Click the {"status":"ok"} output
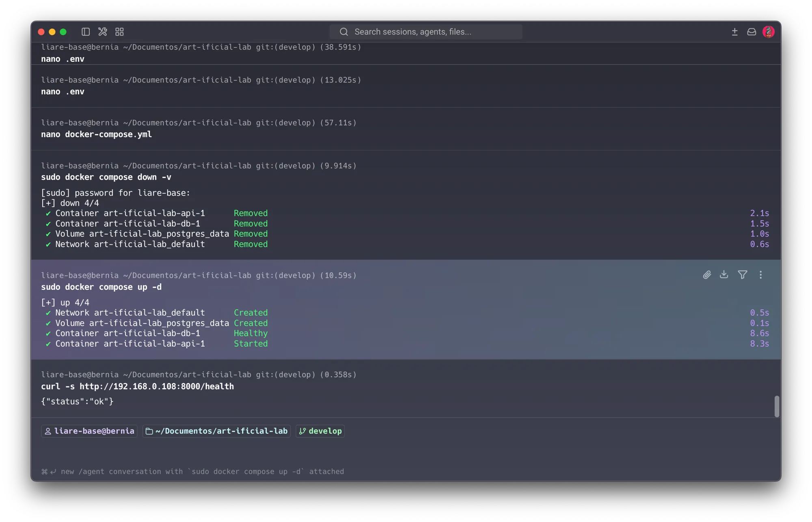The image size is (812, 522). [x=77, y=401]
